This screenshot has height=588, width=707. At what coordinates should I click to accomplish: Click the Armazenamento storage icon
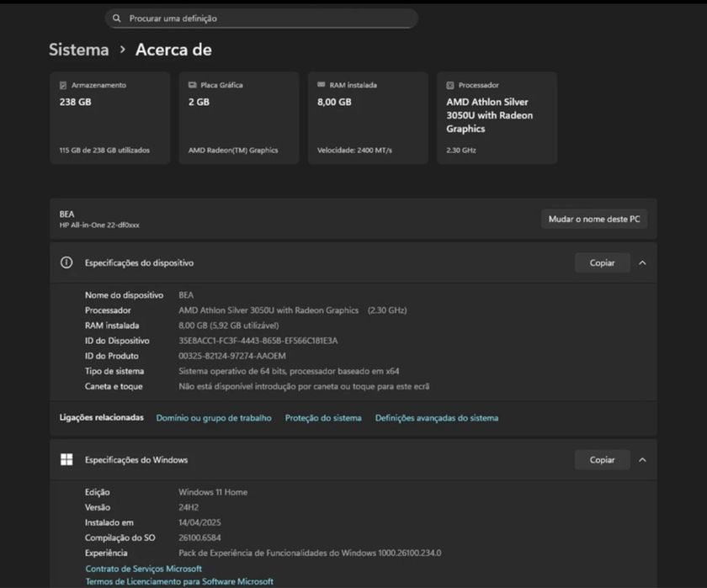click(63, 85)
